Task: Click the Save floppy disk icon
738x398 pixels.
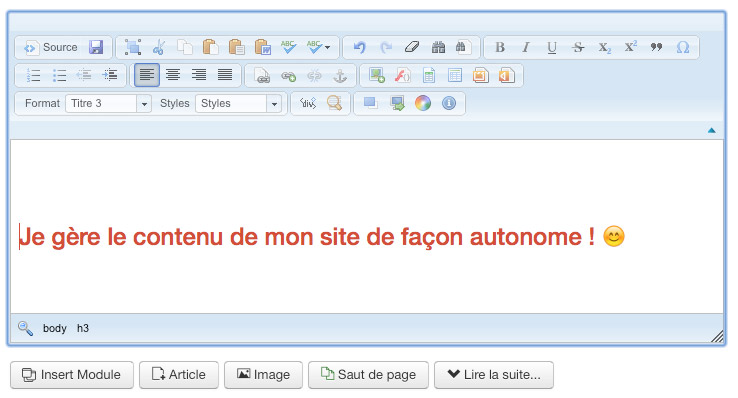Action: (96, 47)
